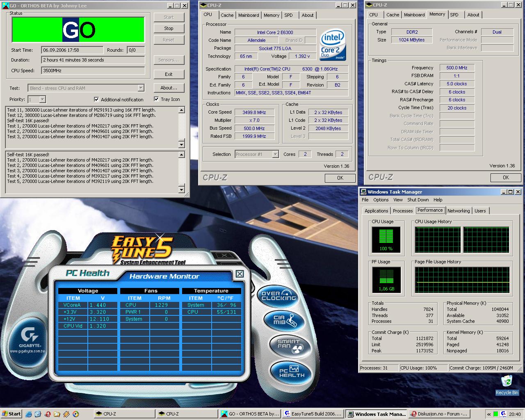Open the Options menu in Task Manager
525x420 pixels.
[x=381, y=200]
